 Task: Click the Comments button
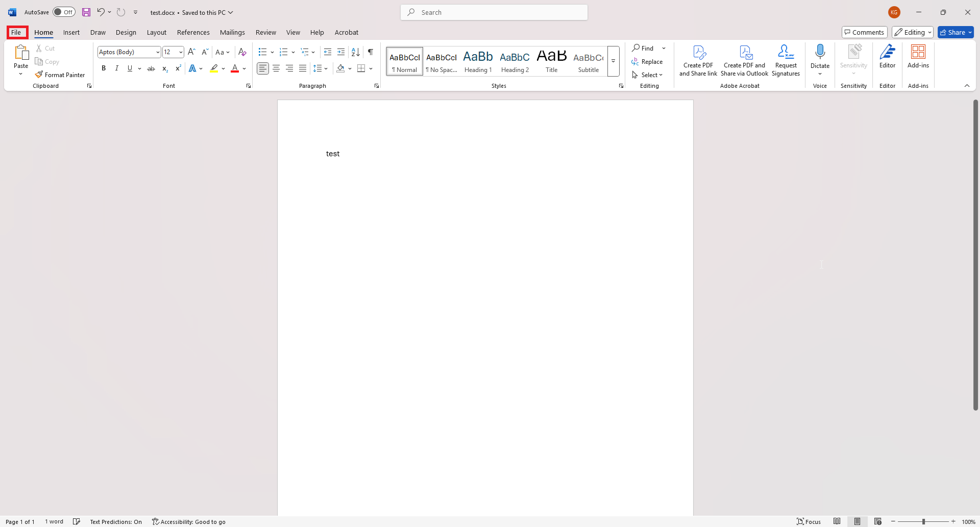coord(864,32)
